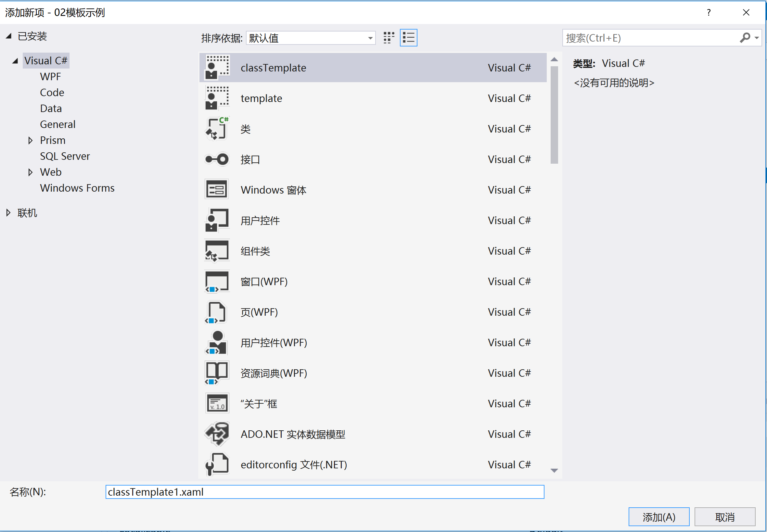Screen dimensions: 767x532
Task: Select the Web category label
Action: pyautogui.click(x=51, y=172)
